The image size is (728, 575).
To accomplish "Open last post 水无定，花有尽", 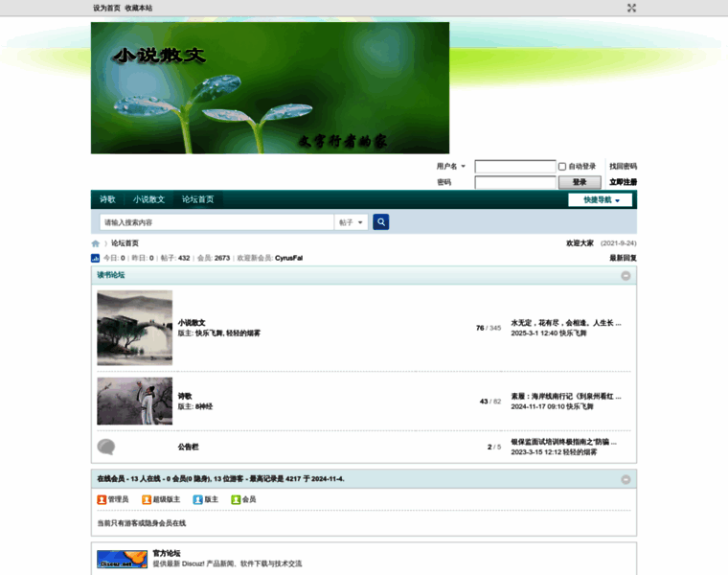I will click(x=566, y=323).
